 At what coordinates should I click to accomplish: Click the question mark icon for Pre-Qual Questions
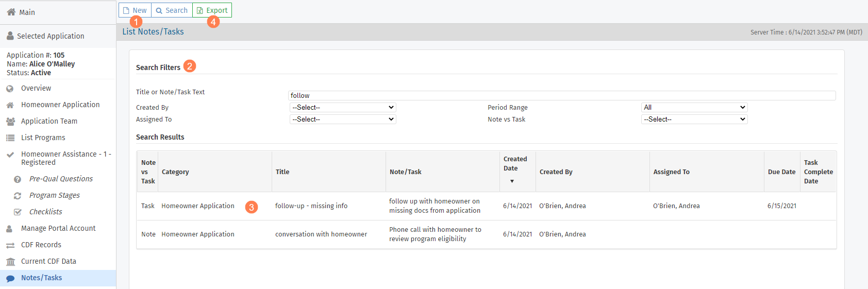[18, 179]
